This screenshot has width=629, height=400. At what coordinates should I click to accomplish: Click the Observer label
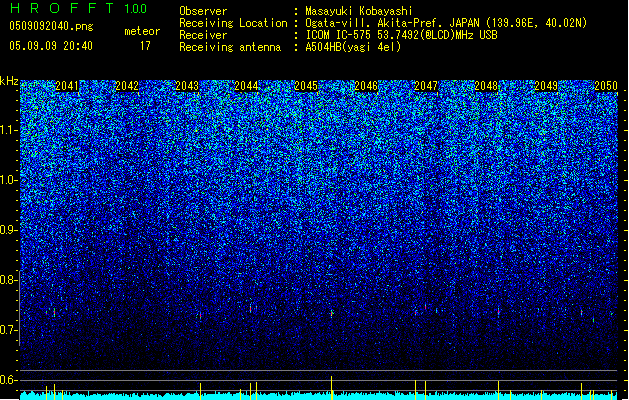tap(203, 11)
